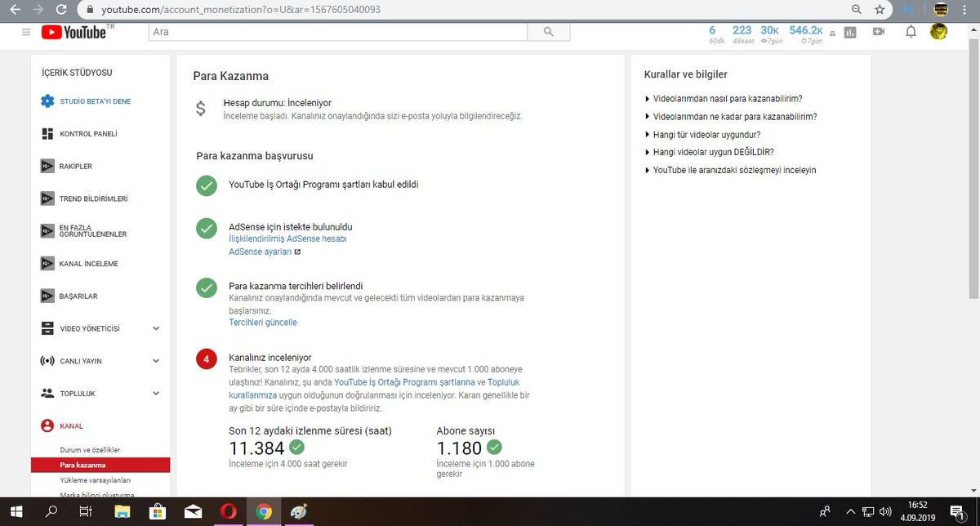Click the browser zoom magnifier icon
This screenshot has height=526, width=980.
pos(856,10)
